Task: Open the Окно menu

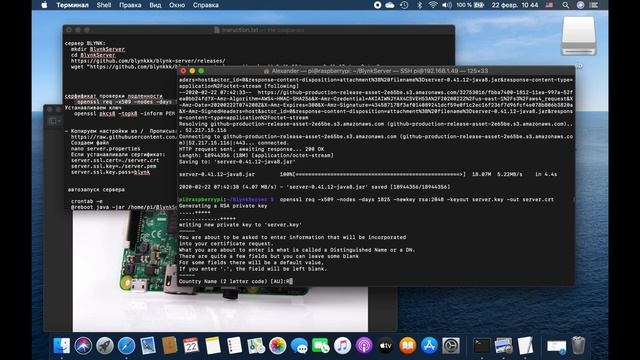Action: coord(177,5)
